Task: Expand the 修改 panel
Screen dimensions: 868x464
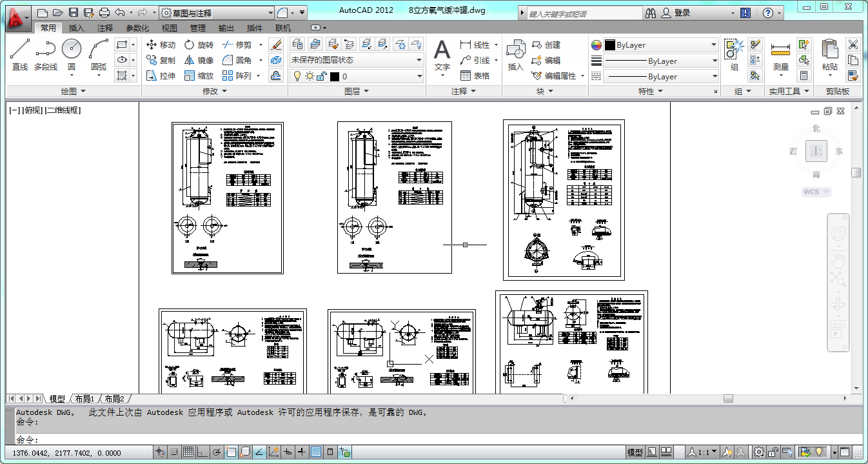Action: 215,92
